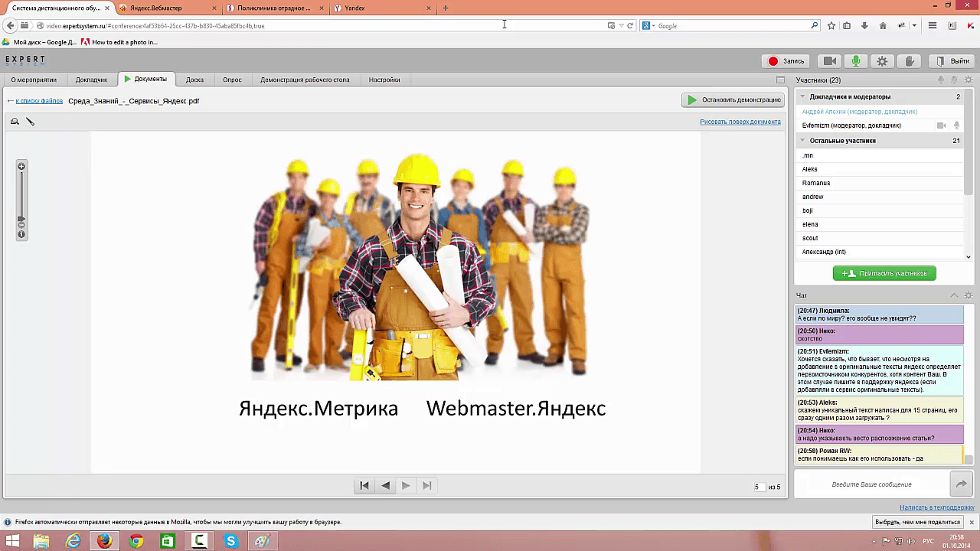Advance to the next slide
The width and height of the screenshot is (980, 551).
click(406, 485)
